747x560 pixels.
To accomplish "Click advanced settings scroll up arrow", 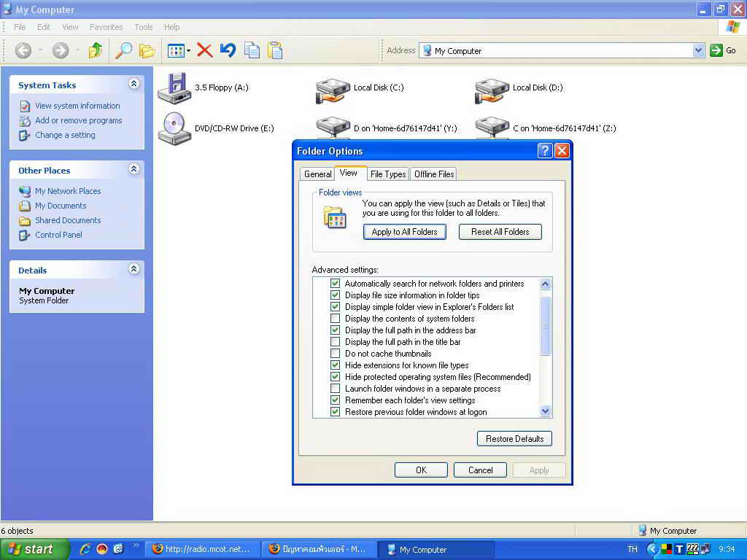I will (x=546, y=284).
